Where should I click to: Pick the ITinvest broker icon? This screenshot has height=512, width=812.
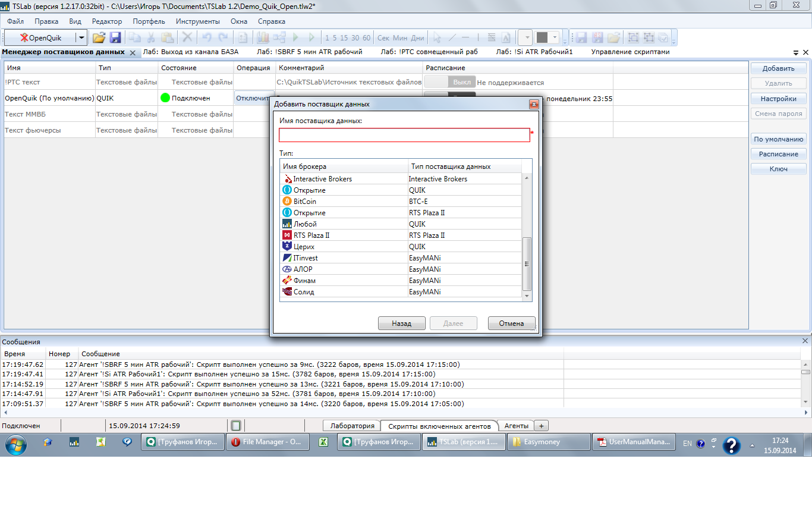pyautogui.click(x=288, y=258)
